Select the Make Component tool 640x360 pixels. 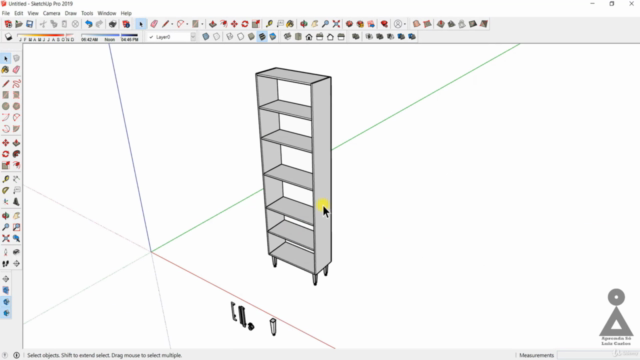tap(16, 58)
